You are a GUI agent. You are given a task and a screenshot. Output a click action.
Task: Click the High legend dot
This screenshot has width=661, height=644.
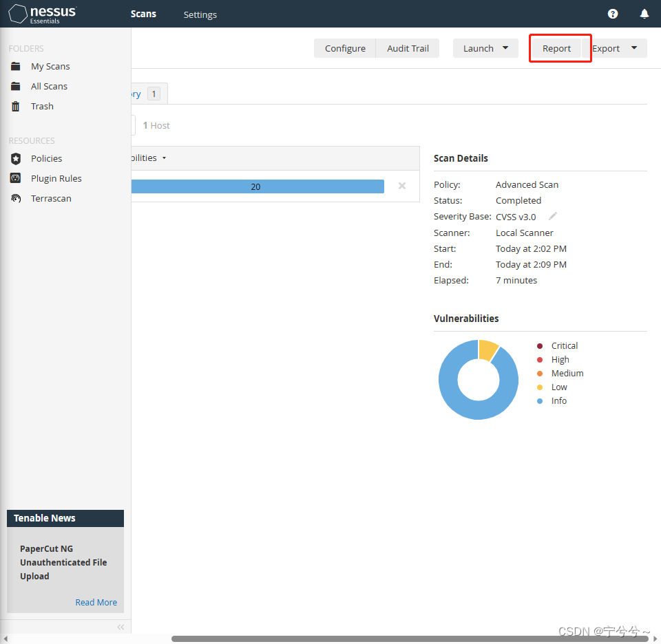tap(540, 360)
